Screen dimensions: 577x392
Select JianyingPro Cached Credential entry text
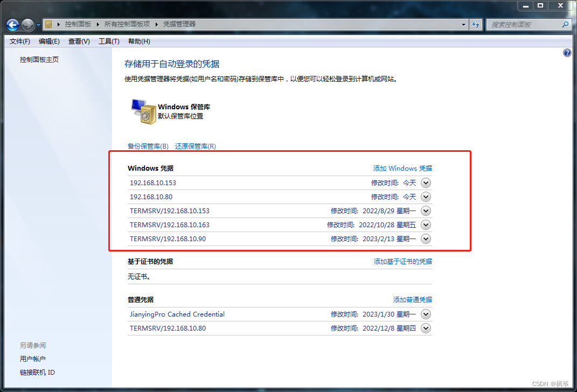click(177, 314)
